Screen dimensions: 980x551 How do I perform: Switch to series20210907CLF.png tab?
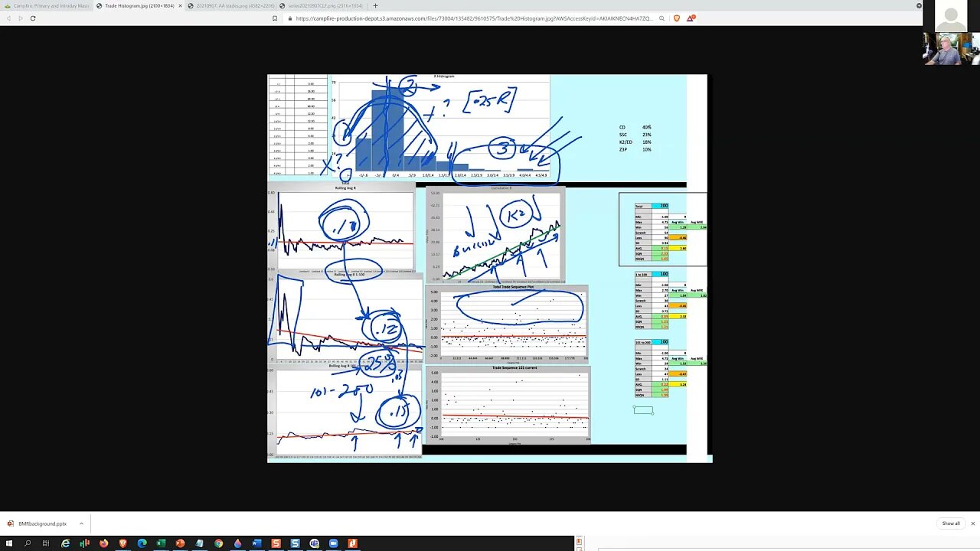pos(322,5)
